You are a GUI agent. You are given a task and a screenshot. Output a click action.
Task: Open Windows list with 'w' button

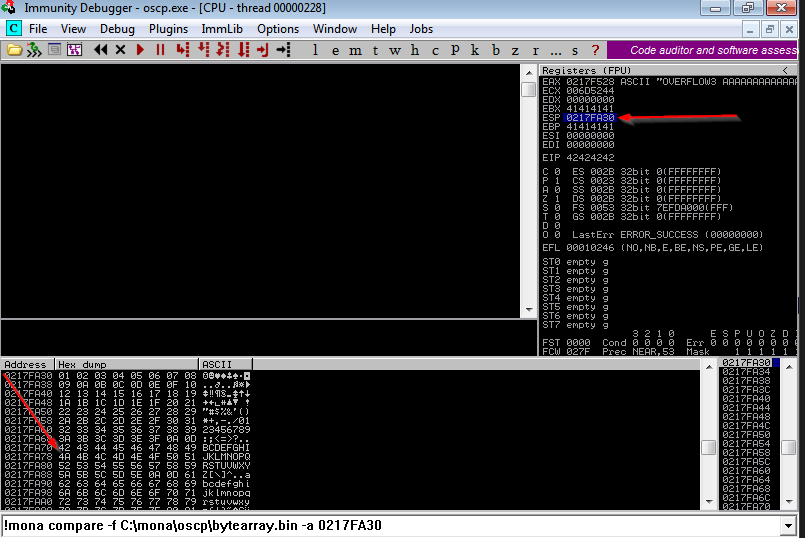(x=394, y=50)
